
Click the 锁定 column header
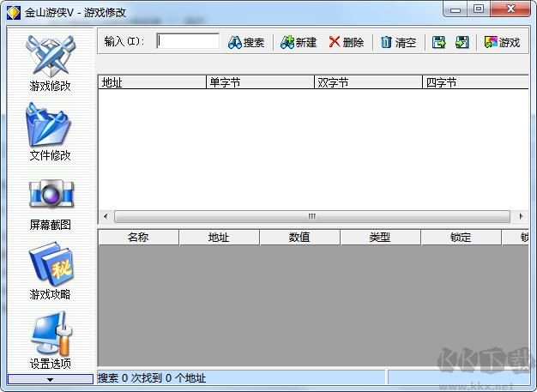[462, 238]
